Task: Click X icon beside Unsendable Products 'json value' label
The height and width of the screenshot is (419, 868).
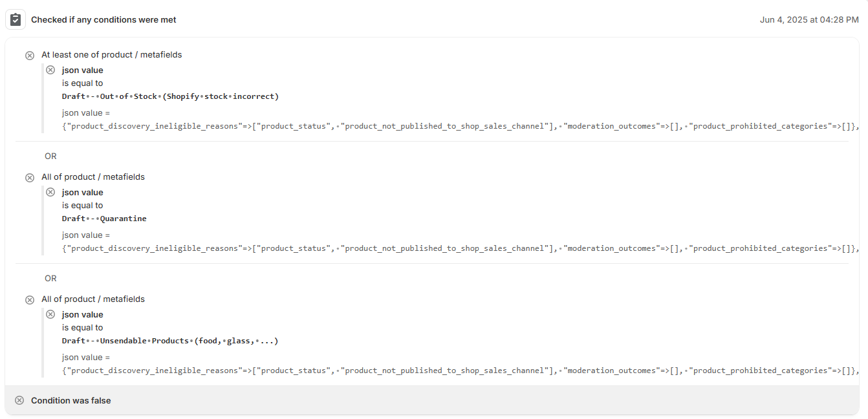Action: pos(50,314)
